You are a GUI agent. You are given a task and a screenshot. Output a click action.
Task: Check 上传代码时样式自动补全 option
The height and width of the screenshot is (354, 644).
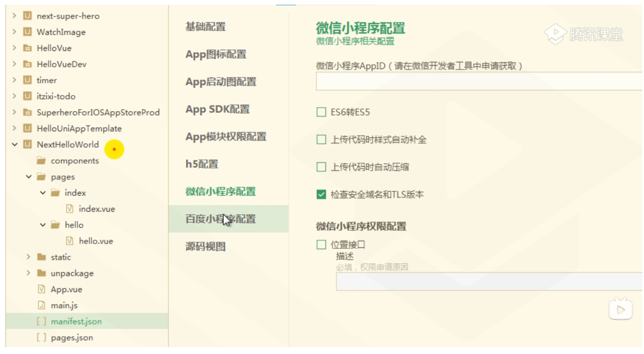[321, 139]
